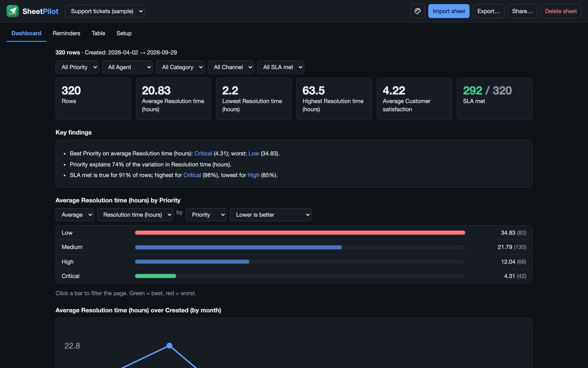Click the Import sheet button
The width and height of the screenshot is (588, 368).
(x=449, y=11)
